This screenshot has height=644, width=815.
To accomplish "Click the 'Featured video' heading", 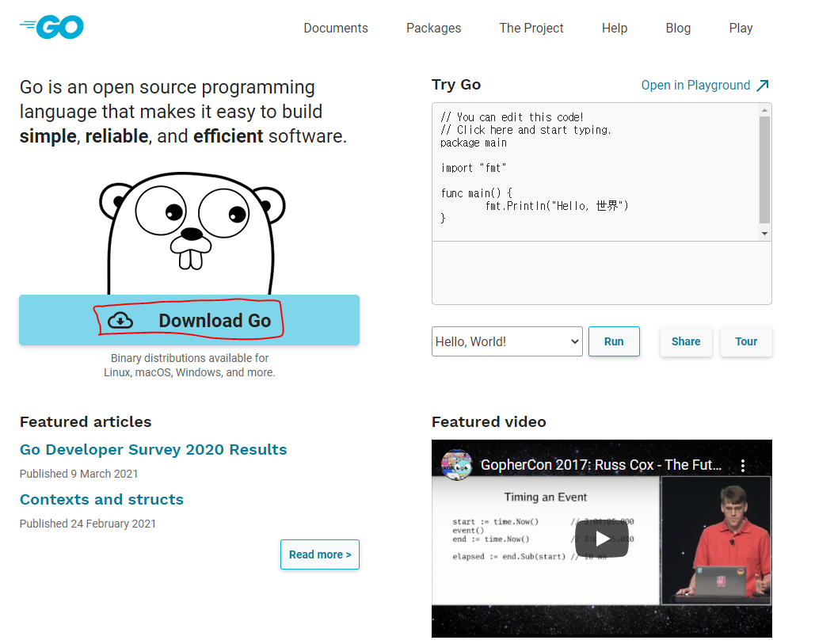I will 489,421.
